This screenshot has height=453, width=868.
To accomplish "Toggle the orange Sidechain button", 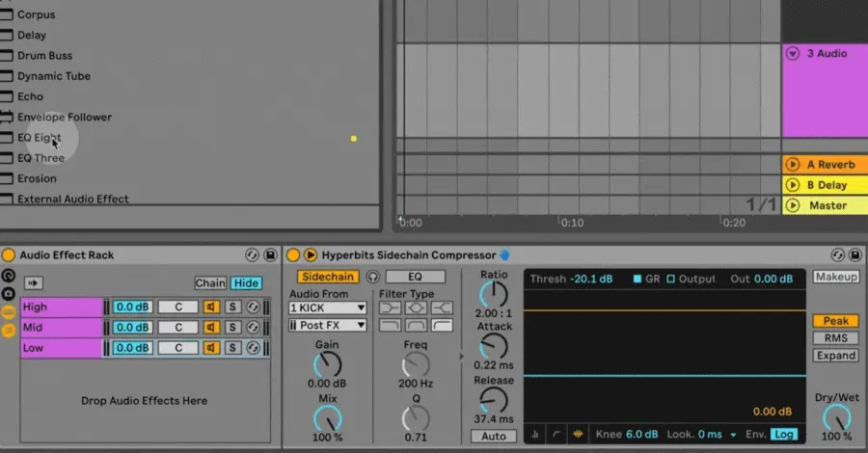I will (328, 277).
